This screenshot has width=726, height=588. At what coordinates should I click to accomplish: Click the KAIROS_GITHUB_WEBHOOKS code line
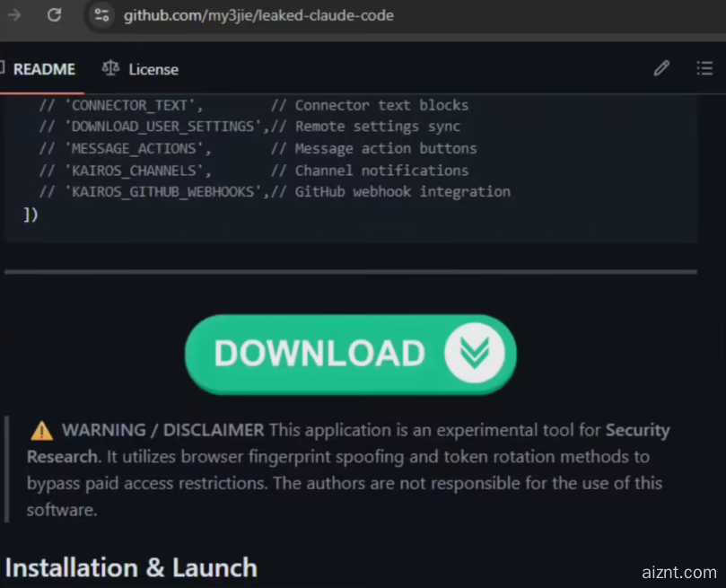pos(275,192)
